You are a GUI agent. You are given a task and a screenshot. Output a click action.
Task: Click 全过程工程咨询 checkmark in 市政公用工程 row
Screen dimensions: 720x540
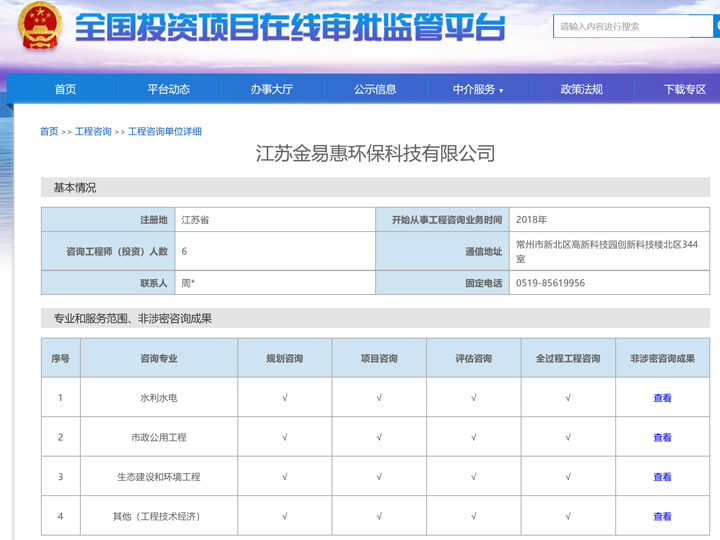click(x=568, y=438)
